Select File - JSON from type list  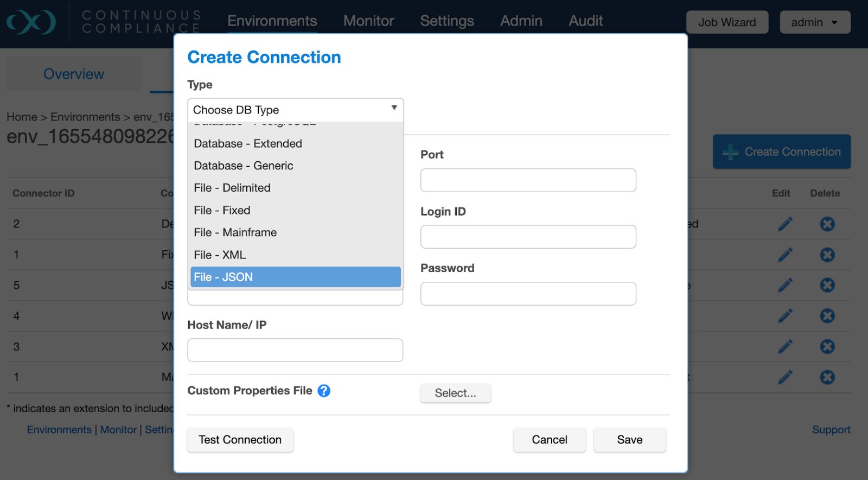(x=295, y=277)
